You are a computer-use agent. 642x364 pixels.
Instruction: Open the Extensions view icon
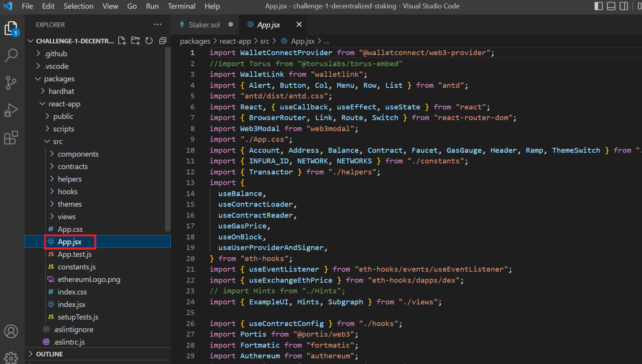11,137
